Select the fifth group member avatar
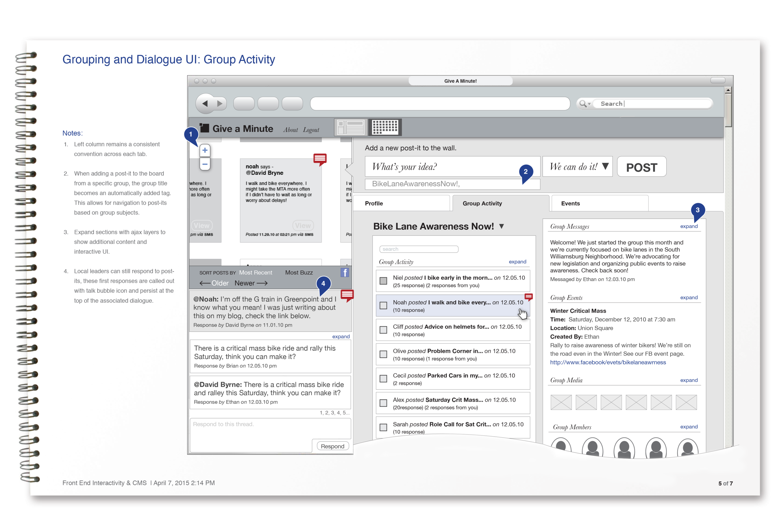Screen dimensions: 778x532 coord(687,447)
